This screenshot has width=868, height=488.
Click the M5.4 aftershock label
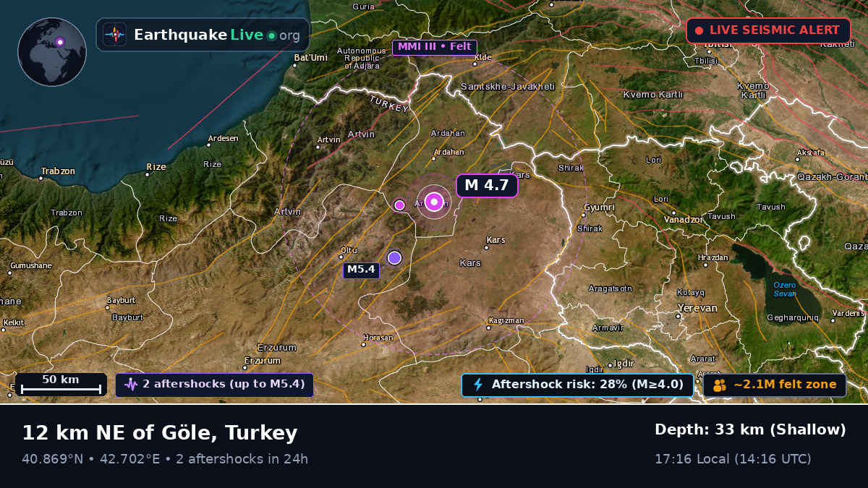click(361, 270)
